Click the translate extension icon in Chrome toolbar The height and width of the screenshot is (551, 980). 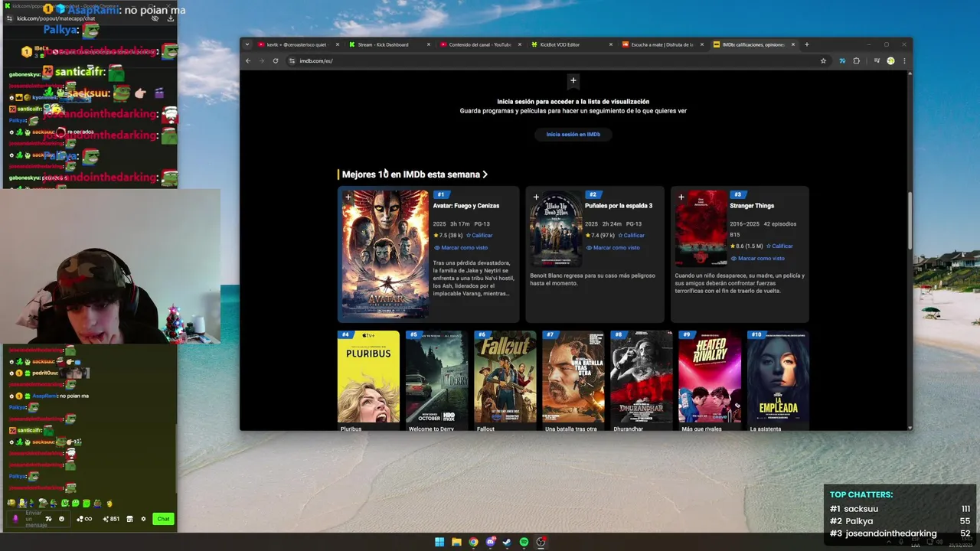[x=842, y=60]
